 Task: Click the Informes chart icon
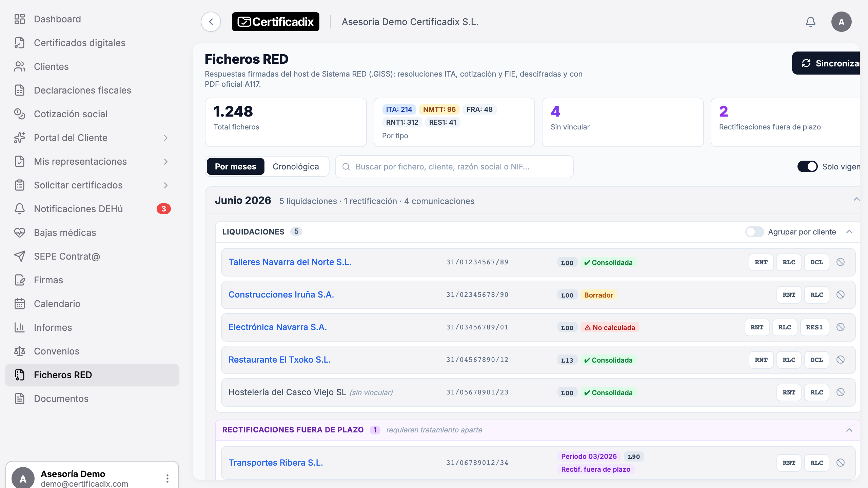[x=20, y=327]
